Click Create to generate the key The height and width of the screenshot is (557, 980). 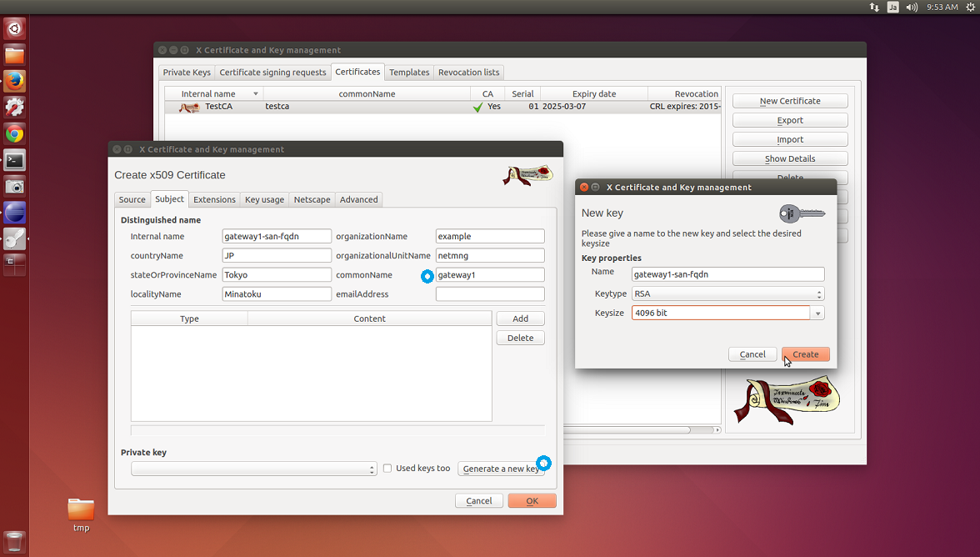[805, 354]
